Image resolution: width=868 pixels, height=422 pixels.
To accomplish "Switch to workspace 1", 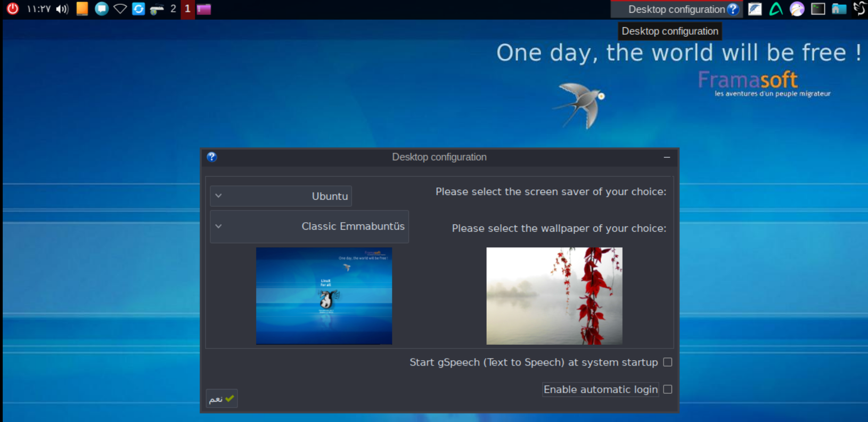I will (x=187, y=9).
